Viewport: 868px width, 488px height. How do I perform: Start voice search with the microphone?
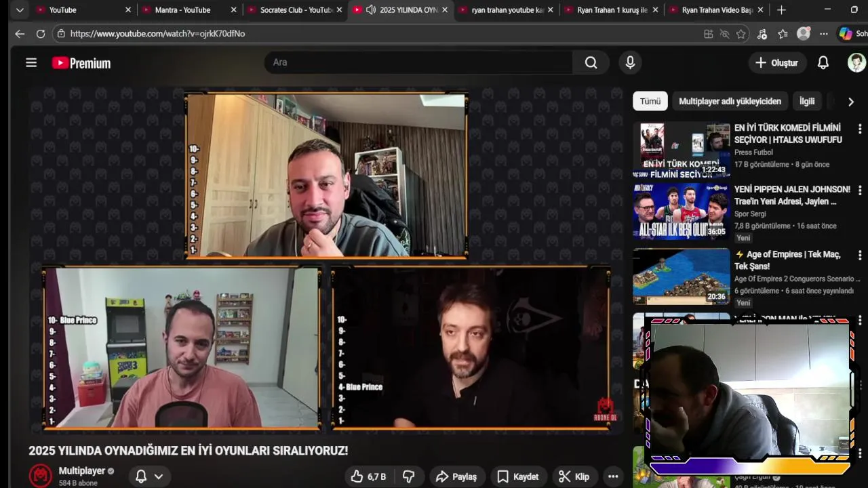click(x=630, y=62)
